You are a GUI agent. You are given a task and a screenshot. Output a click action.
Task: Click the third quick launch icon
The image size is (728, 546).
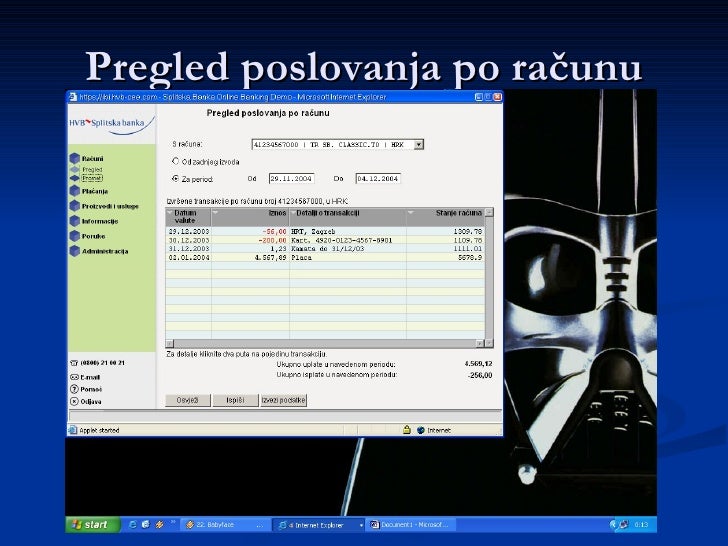click(x=159, y=525)
